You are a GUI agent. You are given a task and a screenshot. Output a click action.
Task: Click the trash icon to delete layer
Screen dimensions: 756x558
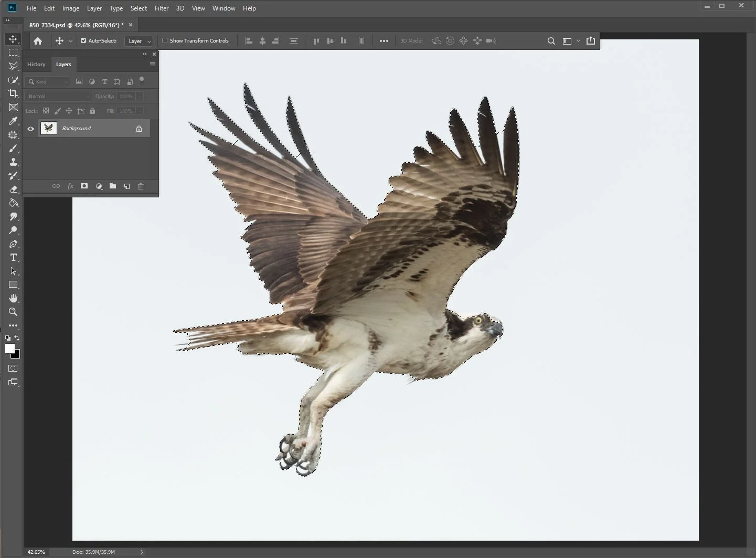coord(141,186)
